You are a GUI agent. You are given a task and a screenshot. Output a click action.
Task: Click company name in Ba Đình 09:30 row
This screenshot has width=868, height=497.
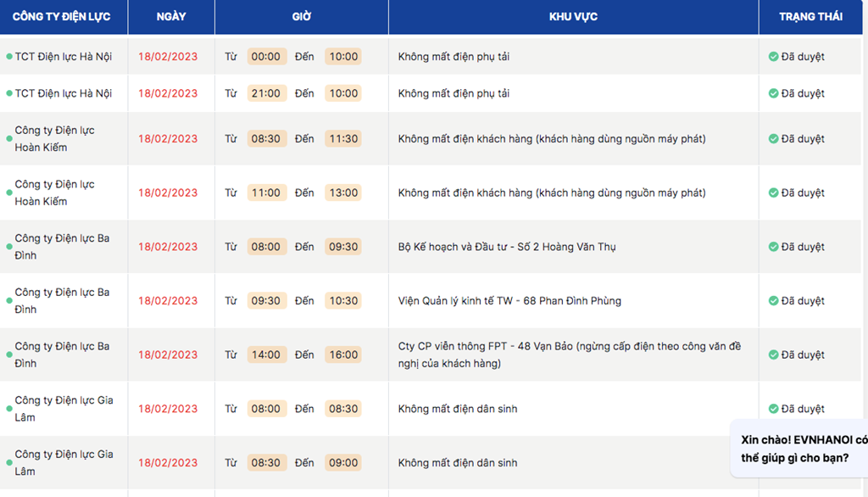pyautogui.click(x=62, y=301)
